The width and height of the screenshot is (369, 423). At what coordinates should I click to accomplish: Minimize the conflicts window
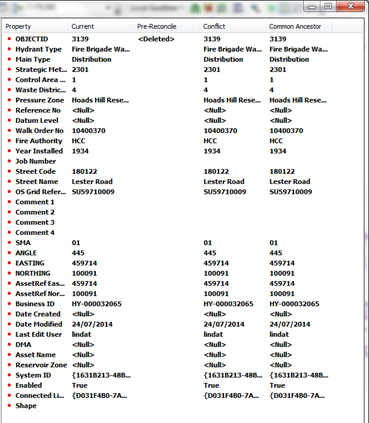[312, 7]
